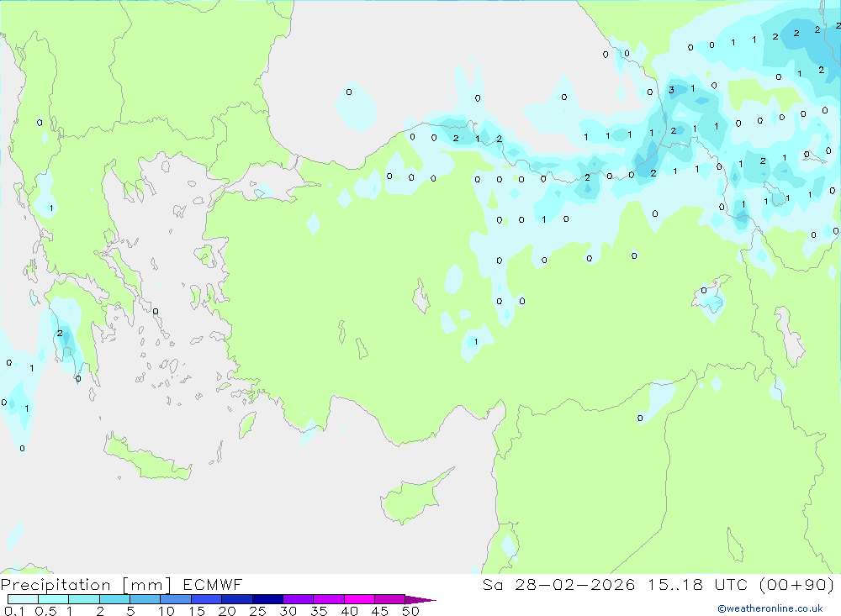Viewport: 841px width, 616px height.
Task: Click the '45' legend scale label
Action: (x=380, y=611)
